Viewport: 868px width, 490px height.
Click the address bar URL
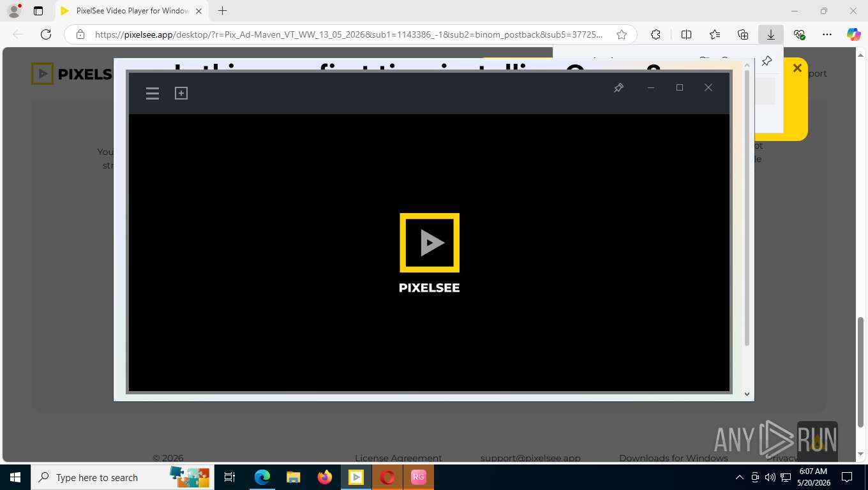[x=348, y=34]
